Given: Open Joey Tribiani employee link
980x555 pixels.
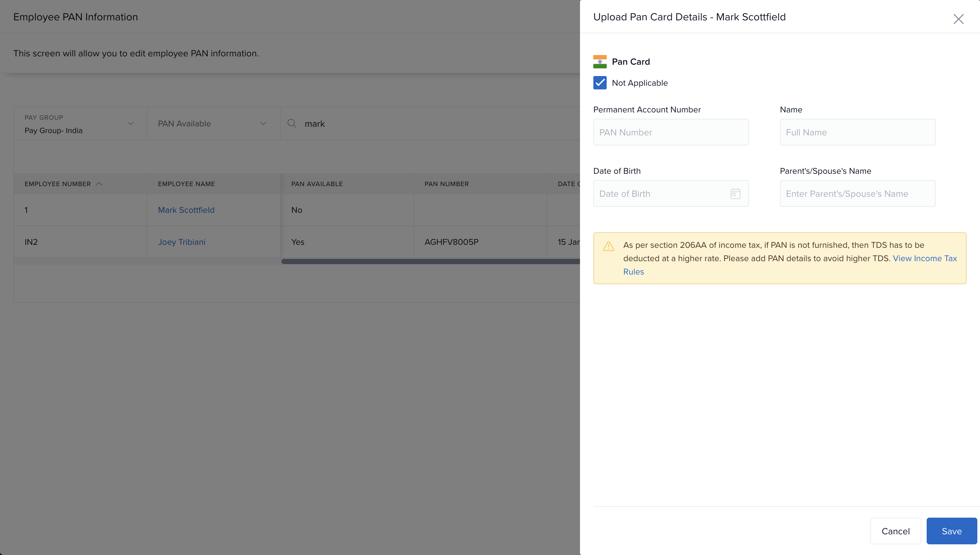Looking at the screenshot, I should coord(182,242).
